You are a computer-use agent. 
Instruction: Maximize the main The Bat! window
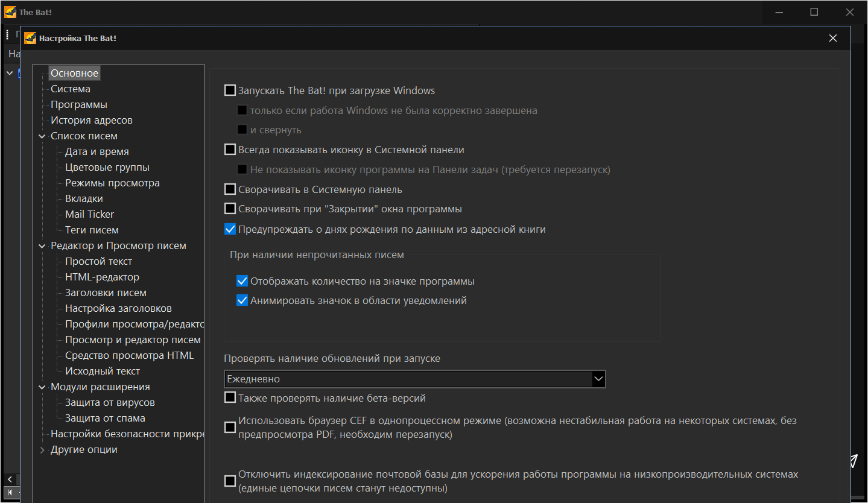814,12
